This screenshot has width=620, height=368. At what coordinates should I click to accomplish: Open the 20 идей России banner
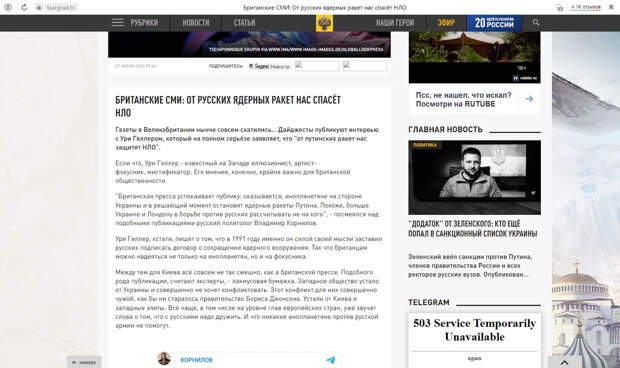pyautogui.click(x=494, y=23)
